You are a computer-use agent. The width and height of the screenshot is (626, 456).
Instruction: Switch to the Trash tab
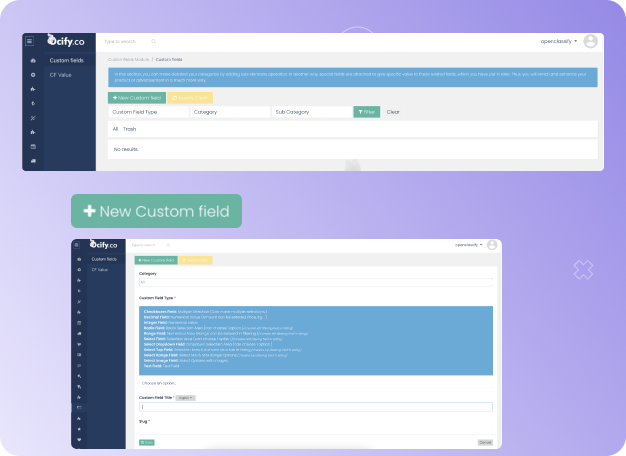point(130,129)
